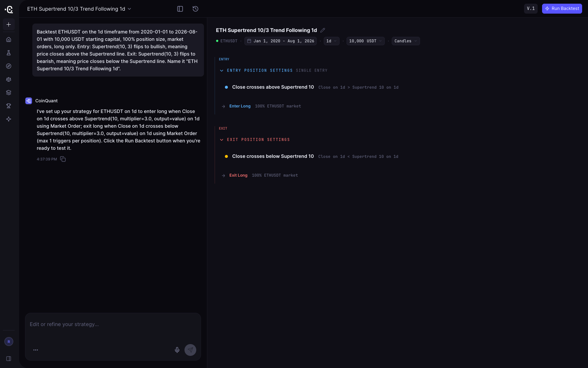Click the plus new strategy icon
Image resolution: width=588 pixels, height=368 pixels.
click(x=9, y=25)
